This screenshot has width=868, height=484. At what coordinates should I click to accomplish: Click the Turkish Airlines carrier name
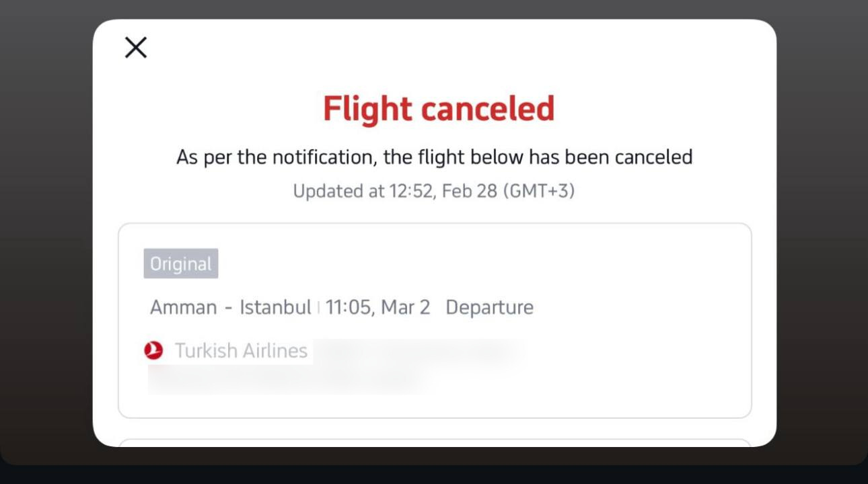pyautogui.click(x=241, y=350)
